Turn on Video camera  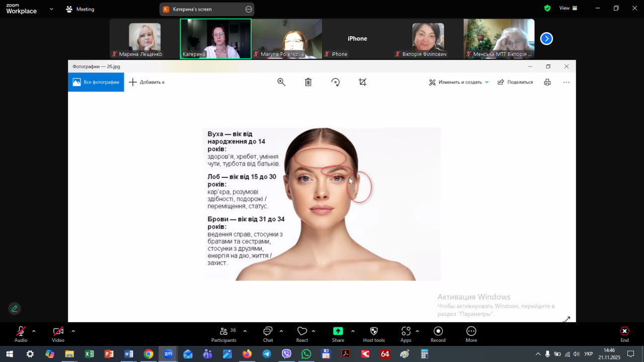tap(58, 334)
